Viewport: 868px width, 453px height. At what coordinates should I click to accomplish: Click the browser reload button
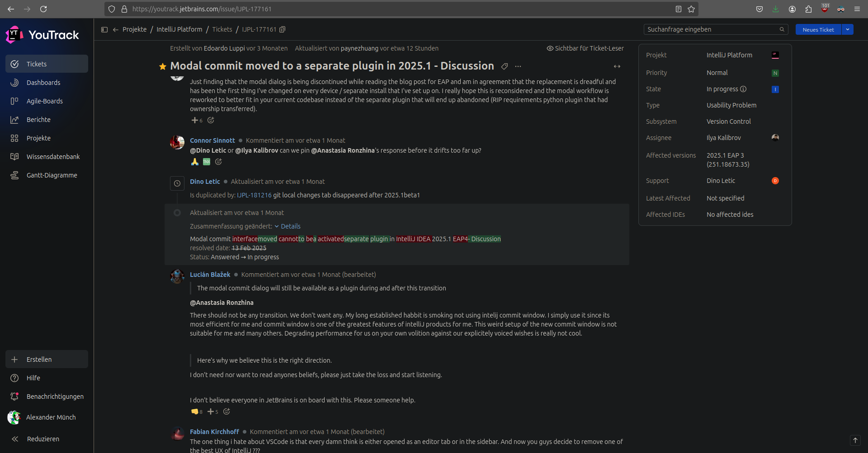coord(43,9)
